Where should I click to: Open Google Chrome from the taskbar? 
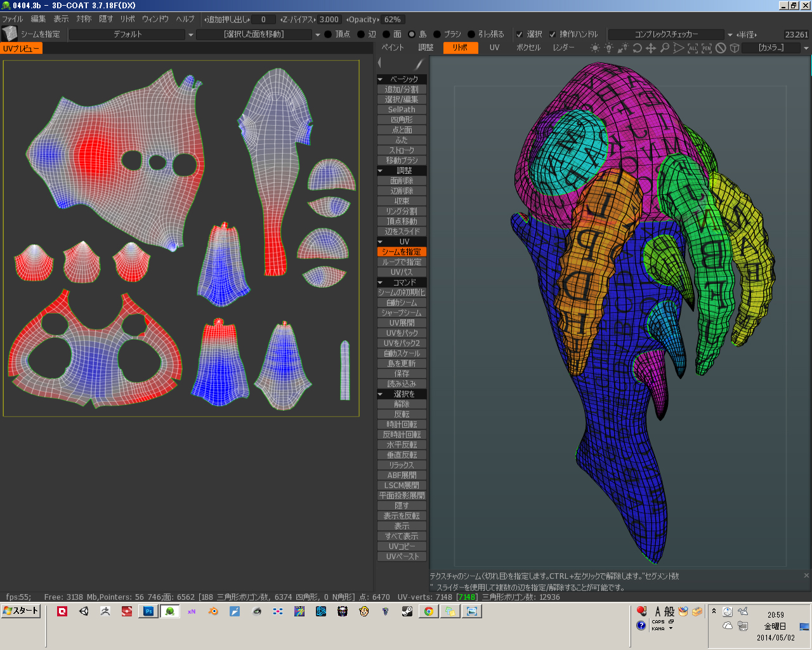point(429,611)
